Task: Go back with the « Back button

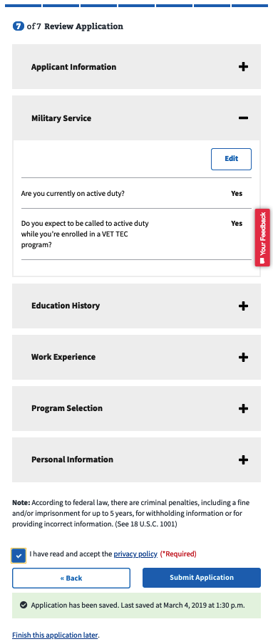Action: click(71, 578)
